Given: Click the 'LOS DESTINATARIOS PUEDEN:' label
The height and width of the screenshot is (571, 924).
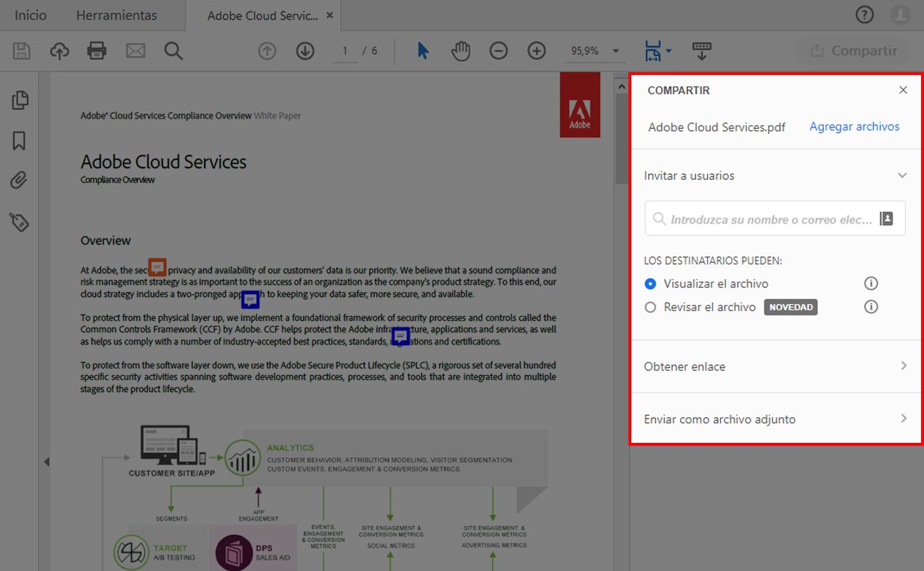Looking at the screenshot, I should 713,261.
